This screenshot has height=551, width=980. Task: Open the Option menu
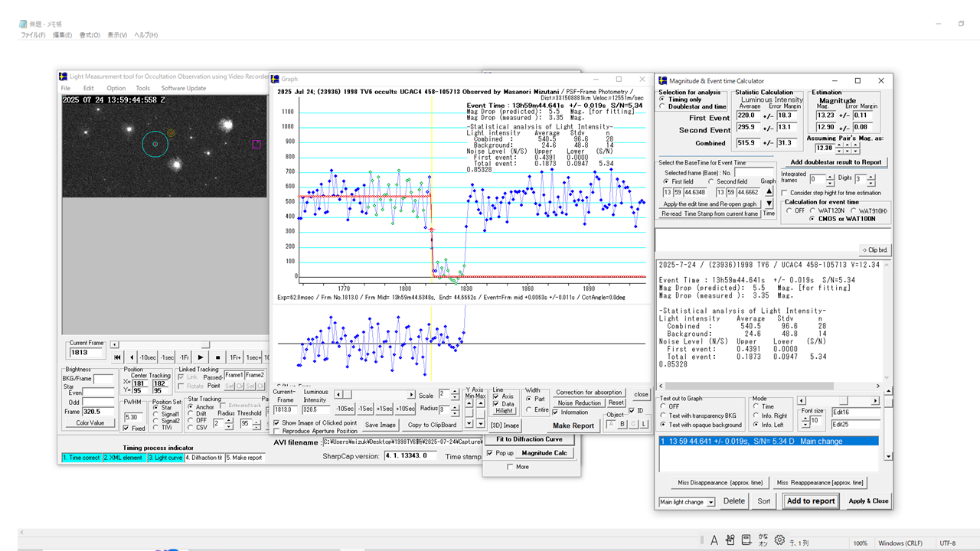tap(116, 88)
